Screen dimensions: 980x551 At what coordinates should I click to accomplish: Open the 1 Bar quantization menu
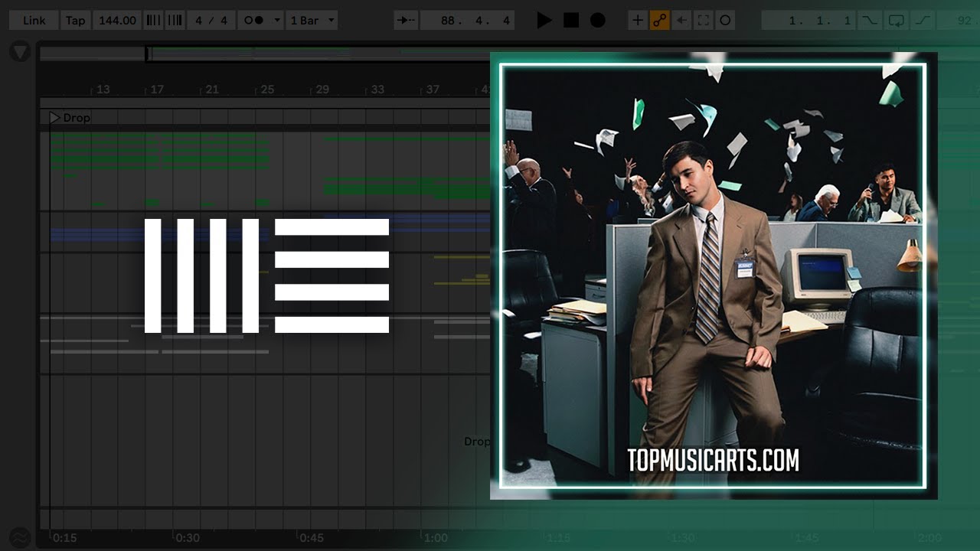pyautogui.click(x=312, y=21)
